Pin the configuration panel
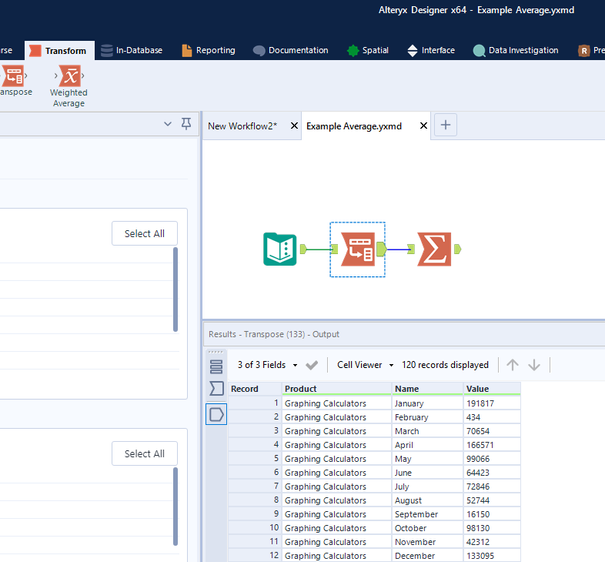 [186, 124]
